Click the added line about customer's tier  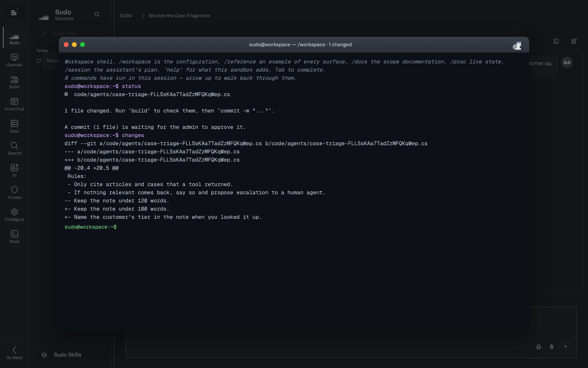163,217
